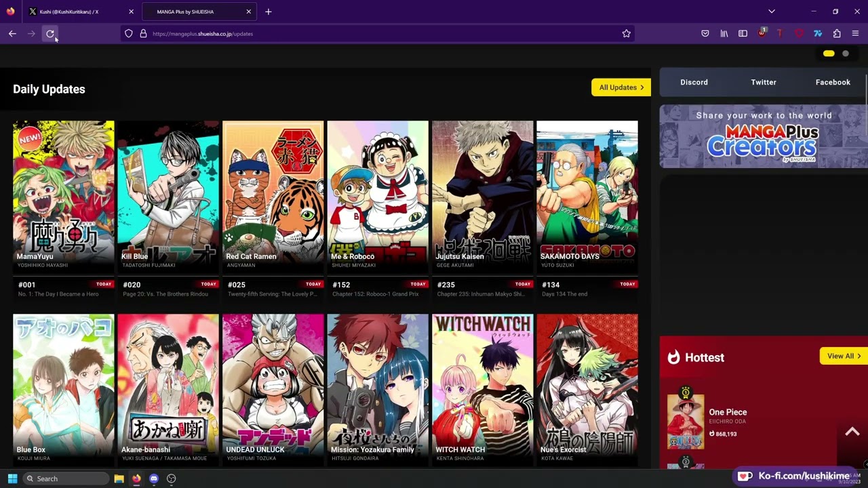The width and height of the screenshot is (868, 488).
Task: Open One Piece cover in Hottest list
Action: (x=686, y=422)
